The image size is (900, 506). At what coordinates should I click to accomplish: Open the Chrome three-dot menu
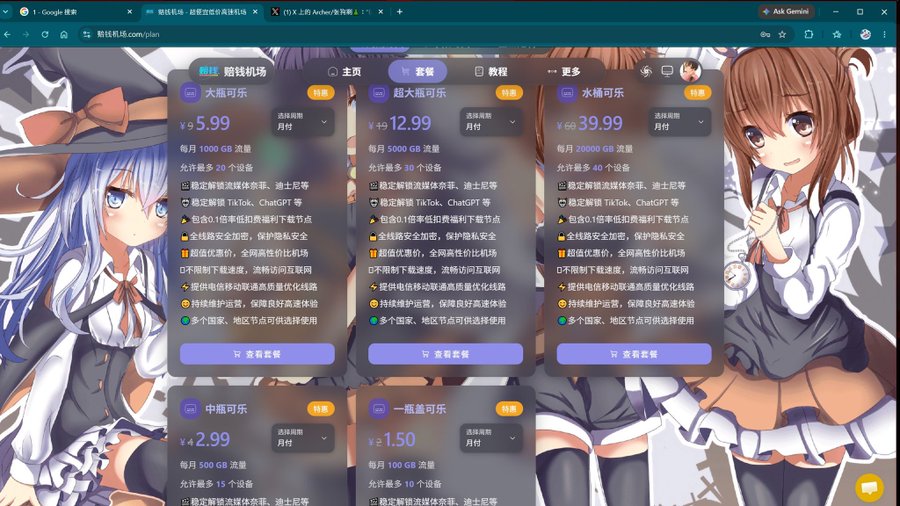pos(885,34)
